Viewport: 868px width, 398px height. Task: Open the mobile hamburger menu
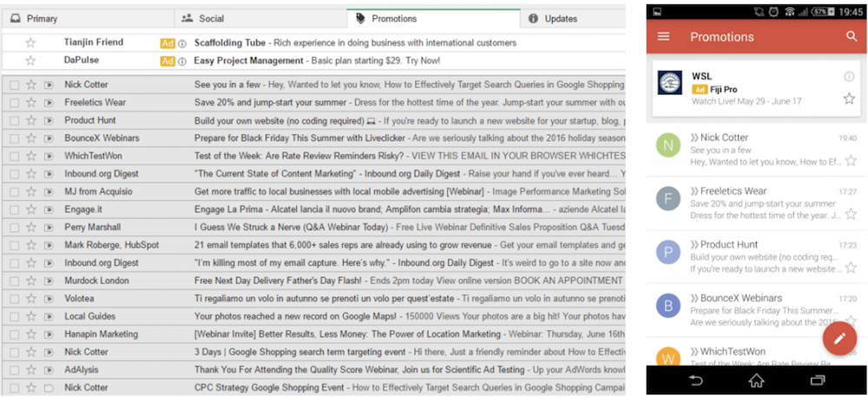click(x=663, y=36)
